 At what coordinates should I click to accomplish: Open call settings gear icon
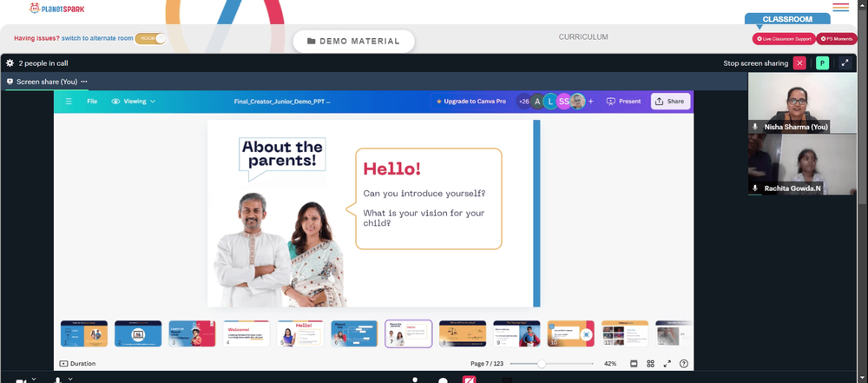[10, 63]
